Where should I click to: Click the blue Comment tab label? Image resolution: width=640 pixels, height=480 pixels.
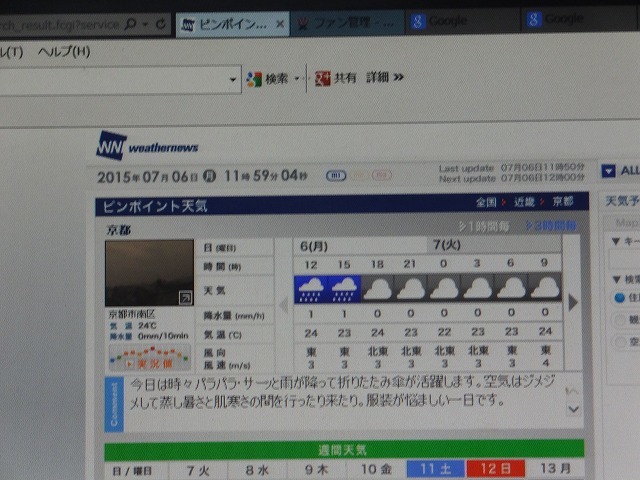114,404
